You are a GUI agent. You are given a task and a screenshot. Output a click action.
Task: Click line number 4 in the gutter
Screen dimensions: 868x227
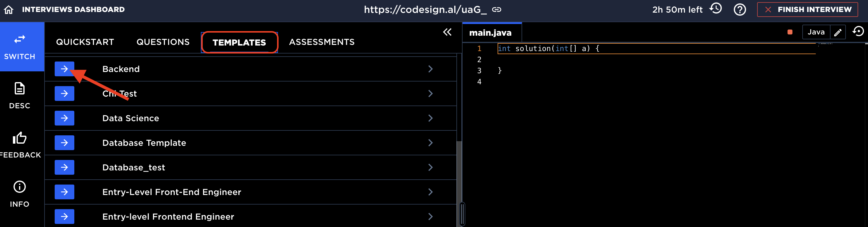pyautogui.click(x=479, y=82)
